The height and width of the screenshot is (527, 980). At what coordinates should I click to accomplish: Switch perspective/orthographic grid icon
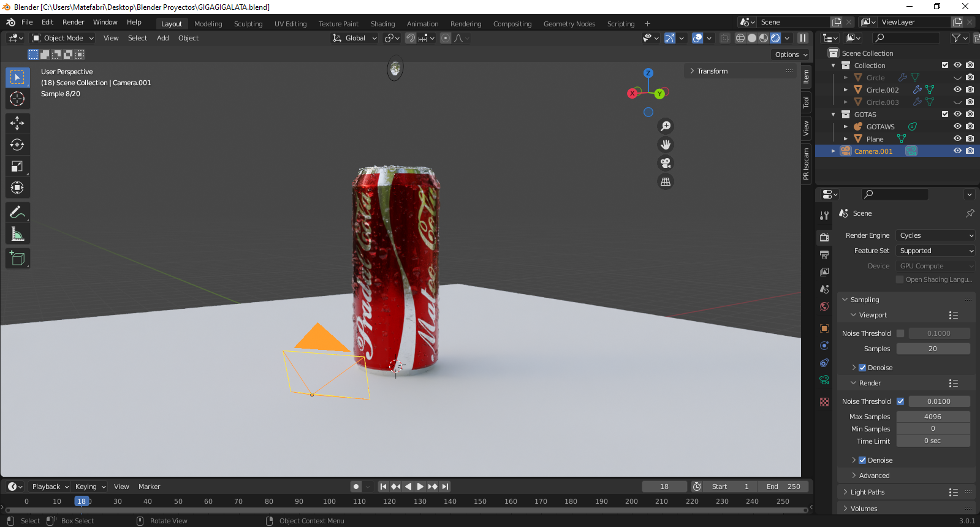[666, 181]
